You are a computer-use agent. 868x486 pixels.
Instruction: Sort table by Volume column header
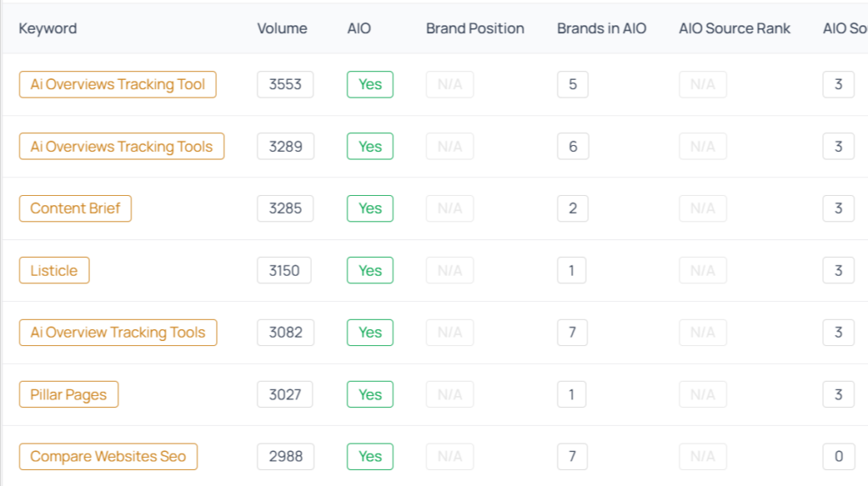point(282,28)
